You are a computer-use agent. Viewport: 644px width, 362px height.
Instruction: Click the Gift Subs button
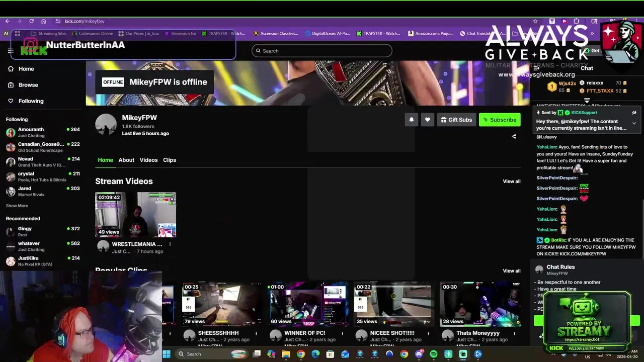coord(456,120)
